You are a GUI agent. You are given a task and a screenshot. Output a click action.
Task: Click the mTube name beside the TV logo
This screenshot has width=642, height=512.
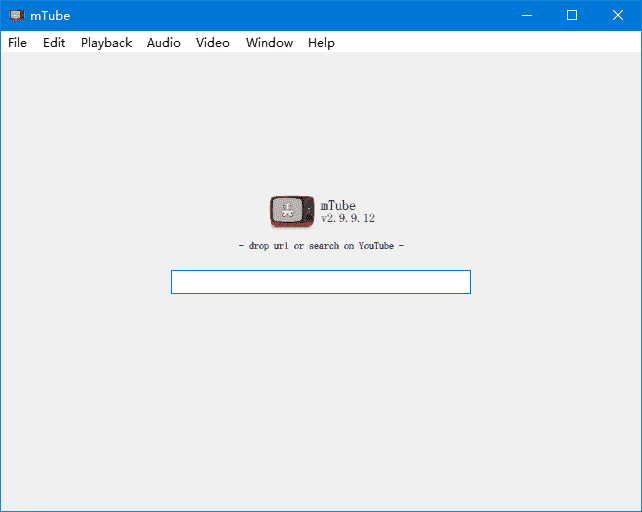click(338, 206)
